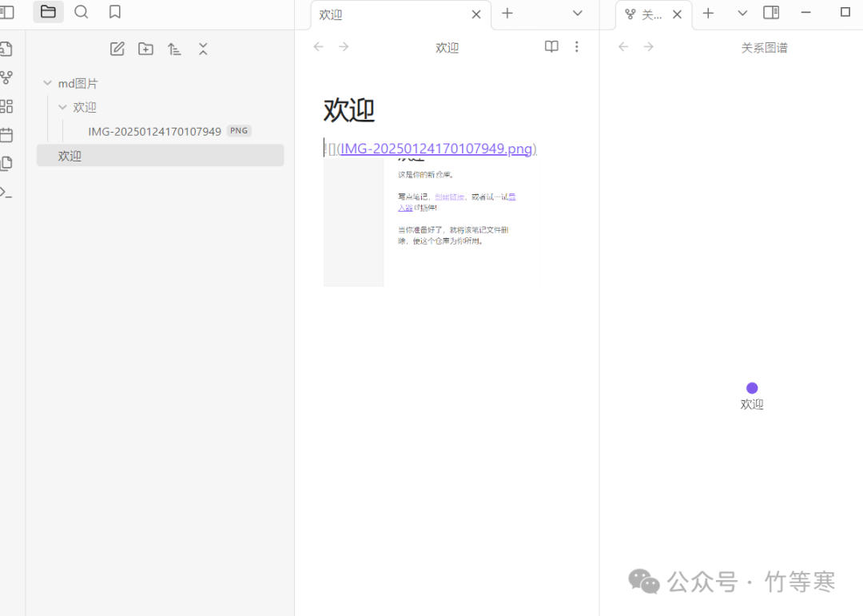
Task: Open the daily note calendar icon
Action: 6,134
